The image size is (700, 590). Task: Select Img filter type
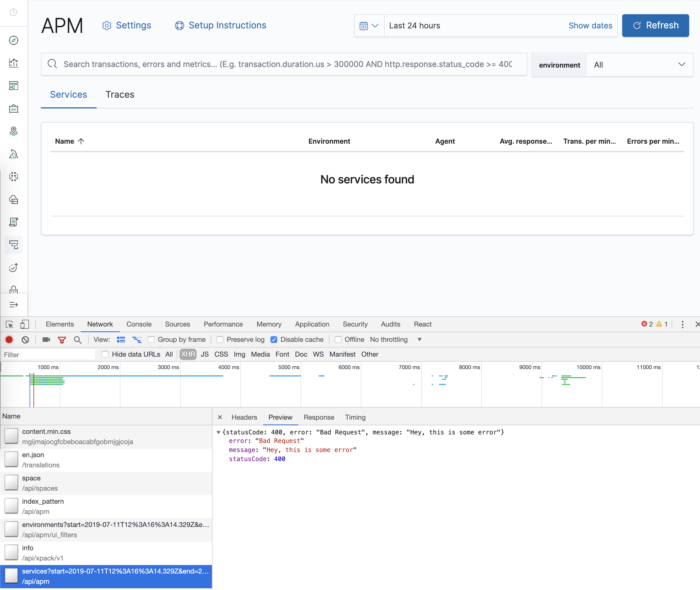[239, 354]
